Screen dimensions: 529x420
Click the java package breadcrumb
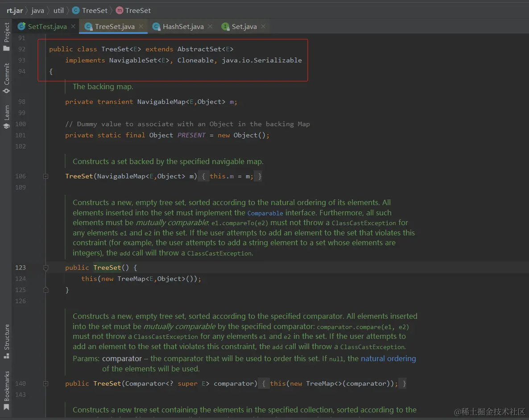click(37, 10)
